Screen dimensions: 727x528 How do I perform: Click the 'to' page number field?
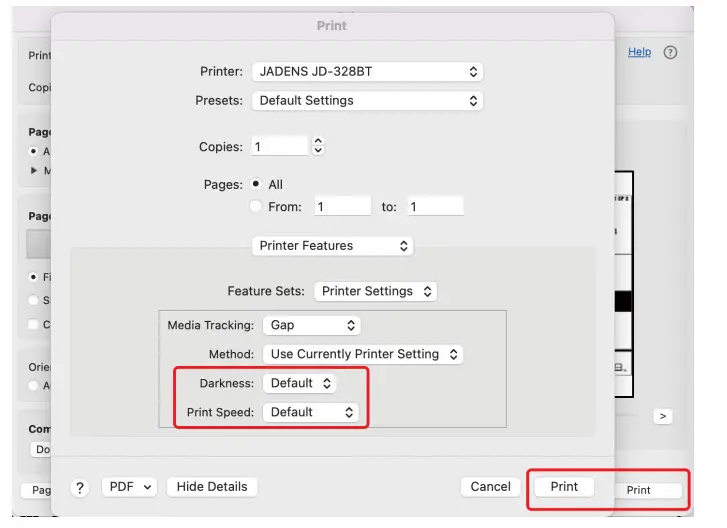(x=435, y=206)
